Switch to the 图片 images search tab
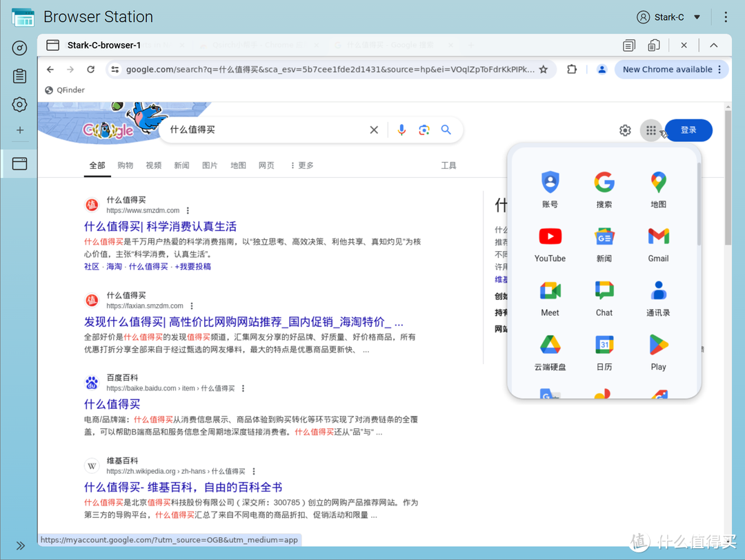The height and width of the screenshot is (560, 745). click(210, 166)
